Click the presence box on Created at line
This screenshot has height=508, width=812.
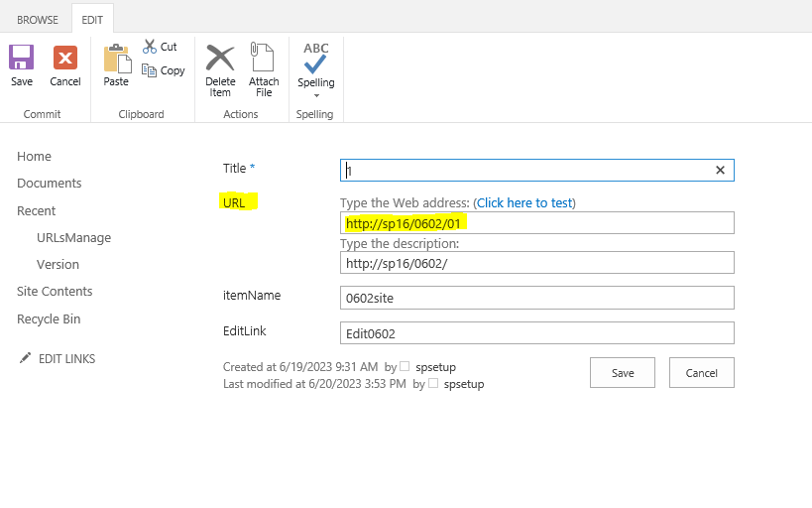click(x=405, y=366)
